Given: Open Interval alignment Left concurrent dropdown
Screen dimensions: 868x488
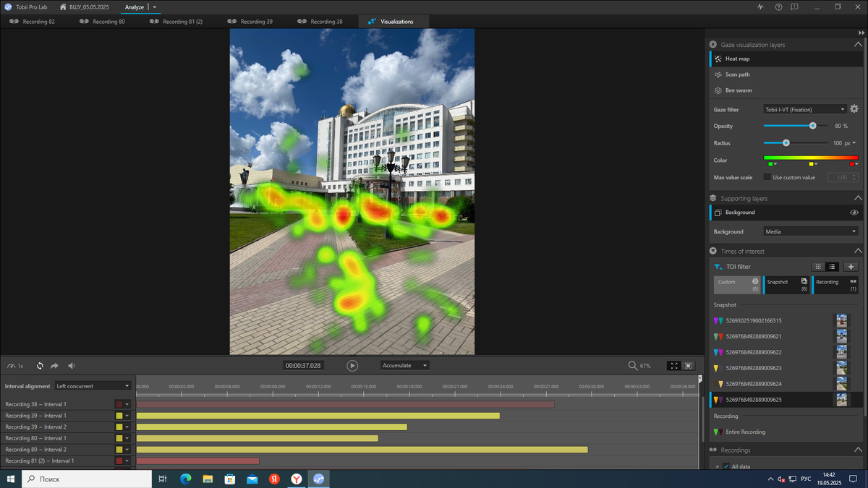Looking at the screenshot, I should click(x=93, y=386).
